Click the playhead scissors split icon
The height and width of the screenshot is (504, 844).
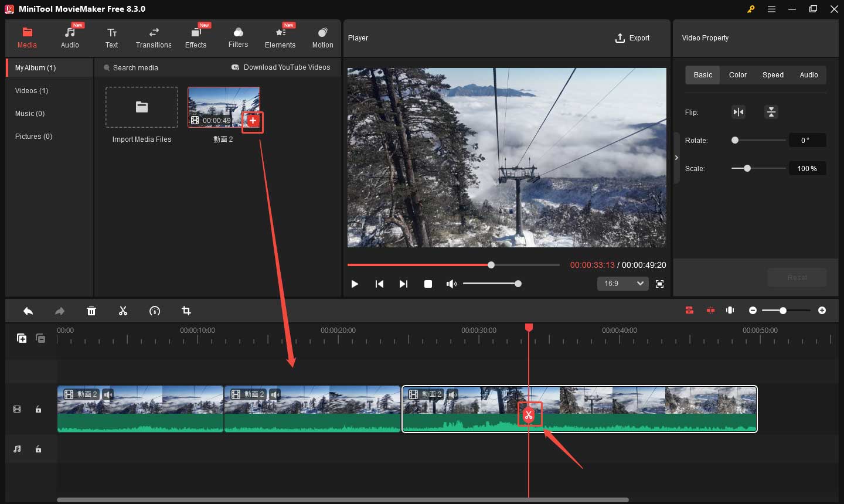pyautogui.click(x=529, y=415)
